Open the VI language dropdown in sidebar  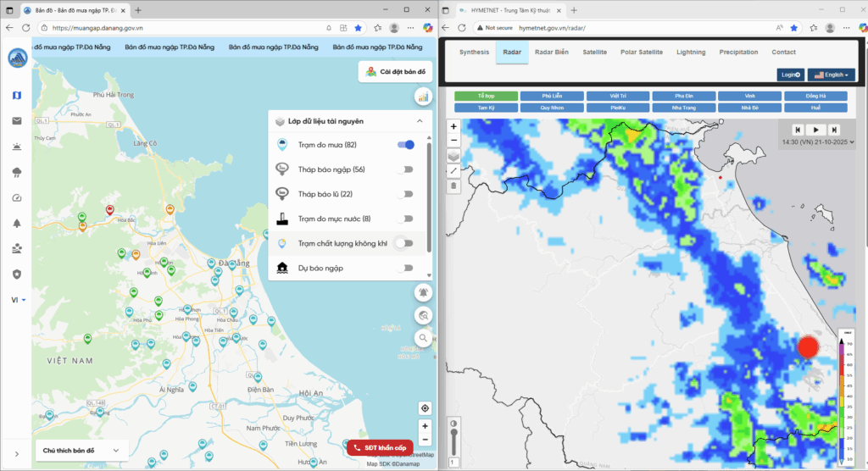pos(19,300)
